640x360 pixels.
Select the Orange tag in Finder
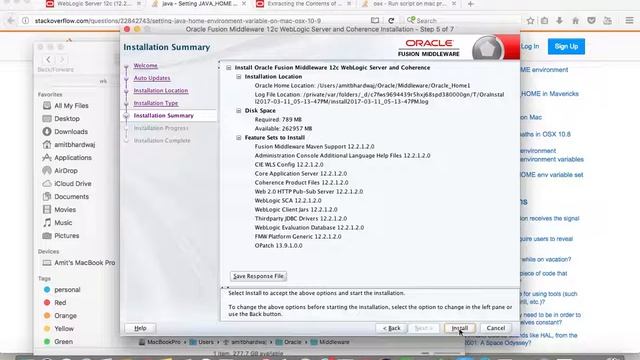click(x=60, y=316)
